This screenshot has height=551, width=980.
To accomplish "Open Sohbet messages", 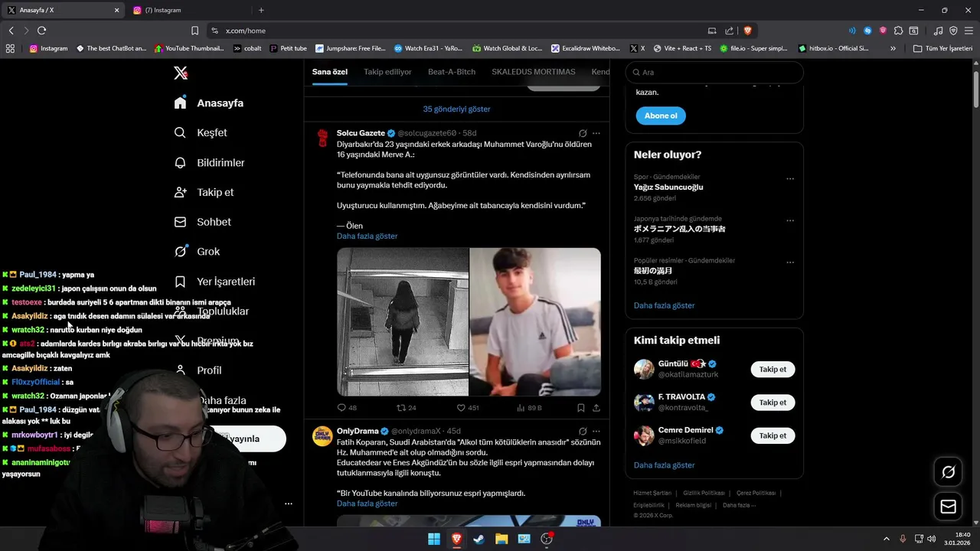I will pyautogui.click(x=203, y=222).
